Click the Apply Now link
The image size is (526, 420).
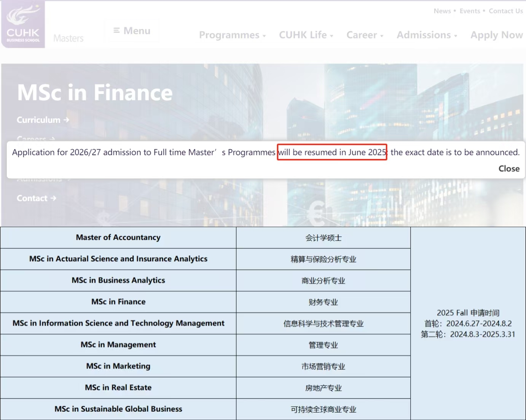point(497,35)
